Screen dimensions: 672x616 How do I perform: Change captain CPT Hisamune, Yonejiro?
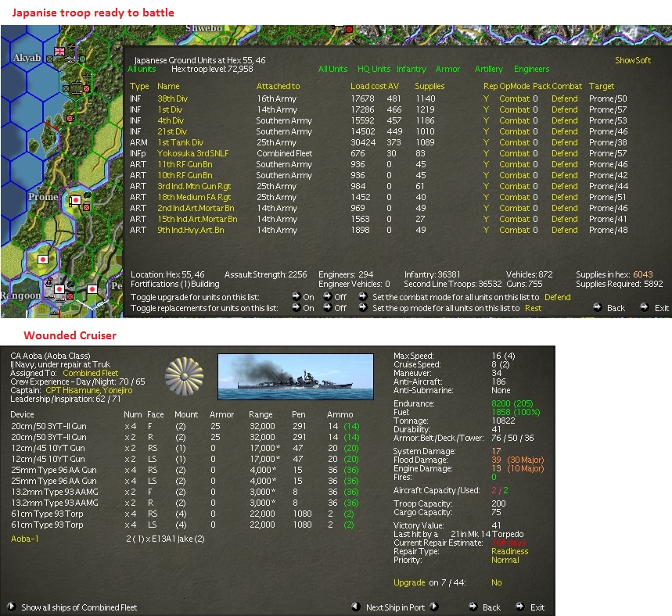click(89, 390)
